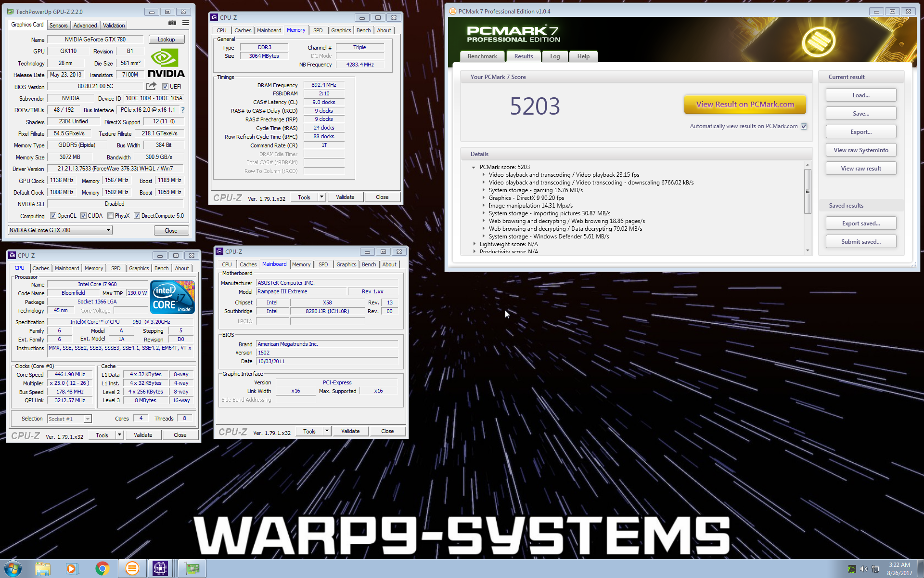The image size is (924, 578).
Task: Click the NVIDIA logo in GPU-Z
Action: tap(166, 63)
